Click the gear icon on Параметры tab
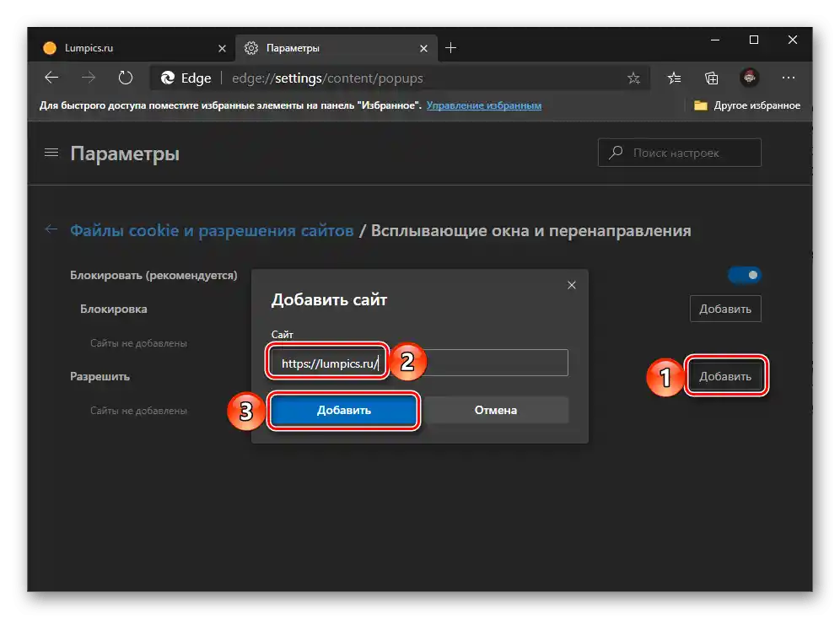Viewport: 840px width, 619px height. 250,48
